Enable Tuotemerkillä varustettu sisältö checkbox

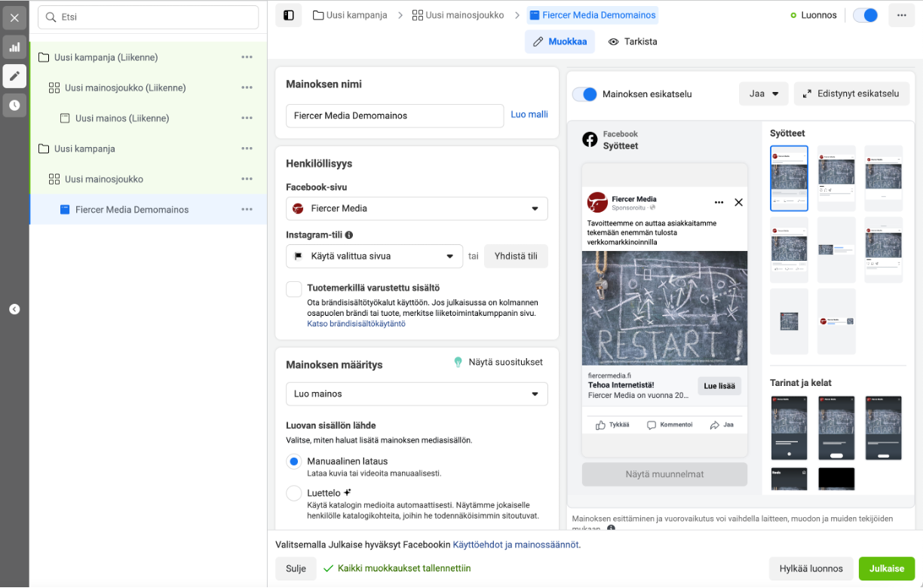[294, 289]
